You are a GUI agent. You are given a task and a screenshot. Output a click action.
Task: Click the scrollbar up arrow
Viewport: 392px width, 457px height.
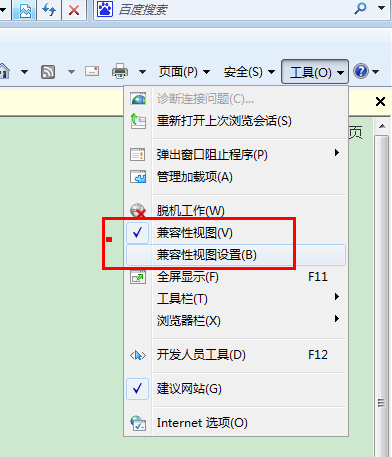[x=382, y=126]
